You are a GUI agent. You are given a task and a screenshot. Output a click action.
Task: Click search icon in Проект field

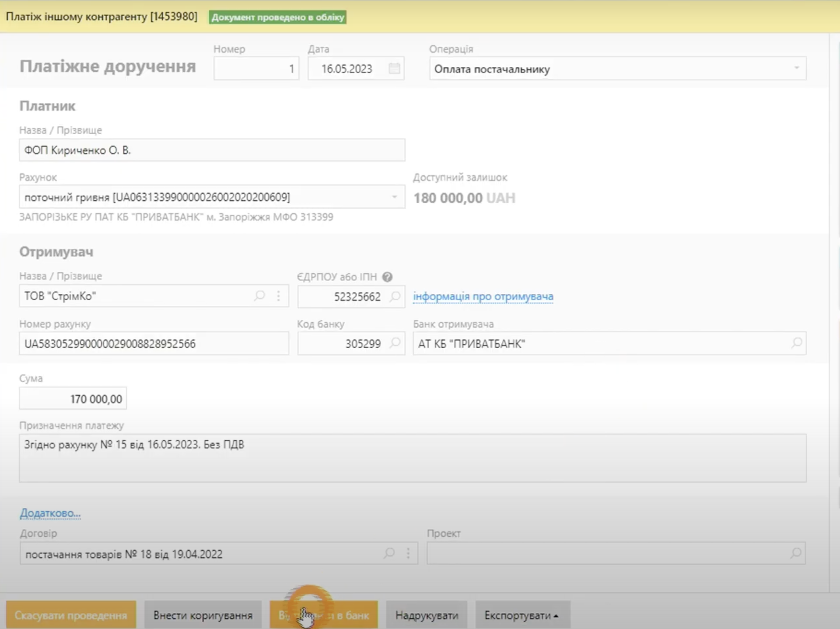pyautogui.click(x=796, y=553)
